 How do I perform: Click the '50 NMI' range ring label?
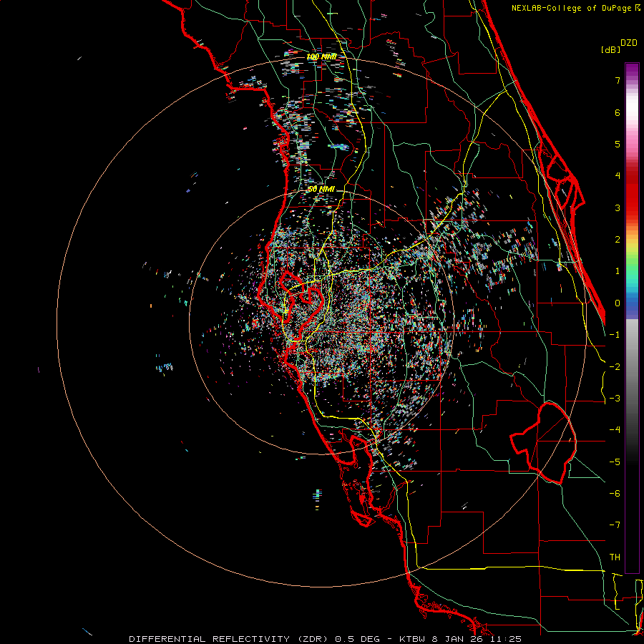321,189
